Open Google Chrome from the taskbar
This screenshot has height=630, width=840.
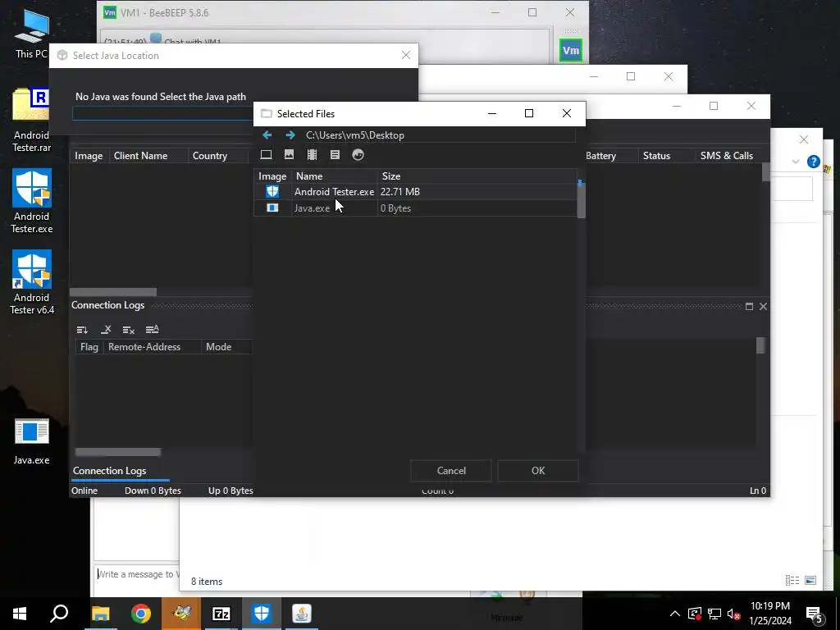pos(140,614)
